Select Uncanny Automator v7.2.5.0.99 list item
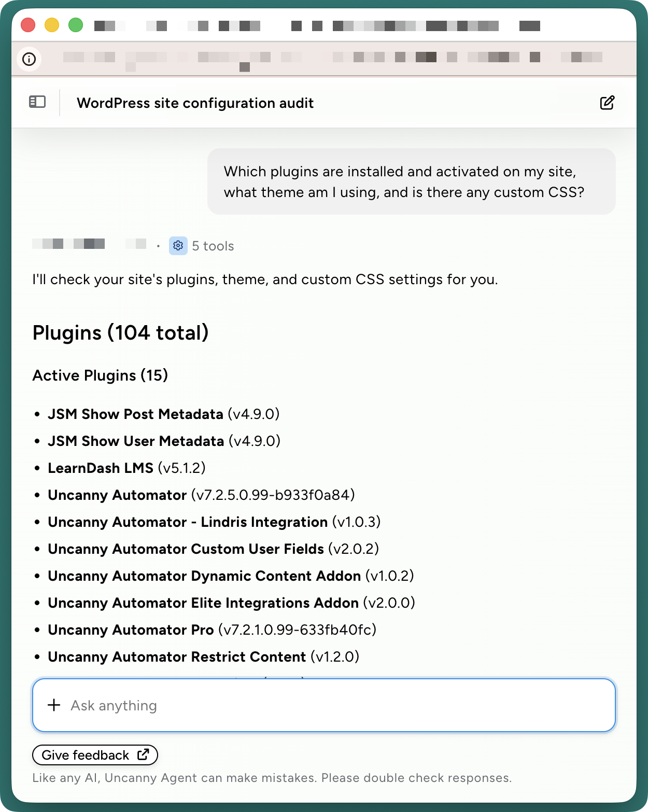The height and width of the screenshot is (812, 648). coord(201,495)
